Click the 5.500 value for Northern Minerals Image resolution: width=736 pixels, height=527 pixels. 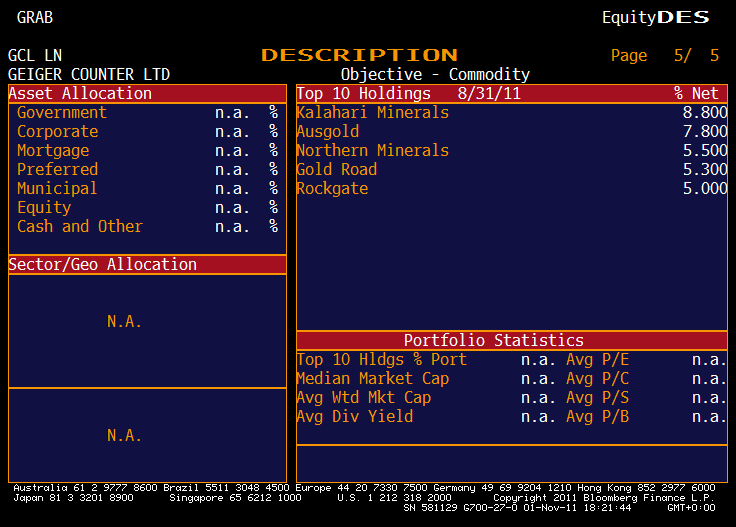pos(705,151)
